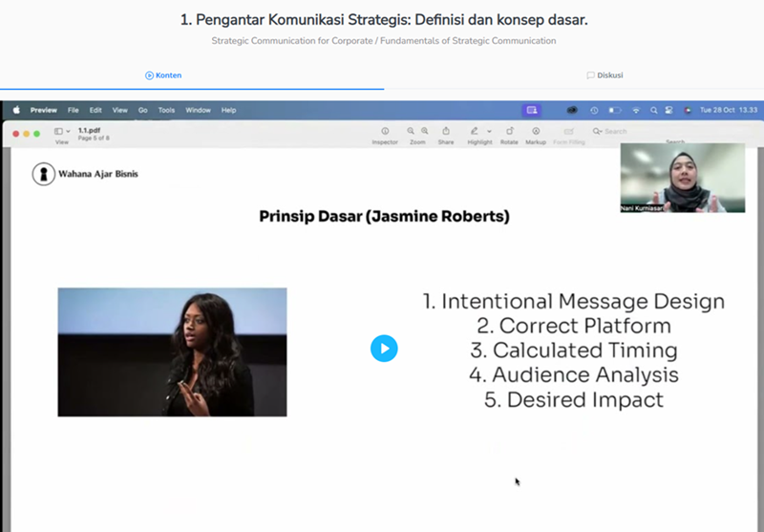Click the Wahana Ajar Bisnis logo
Screen dimensions: 764x532
point(85,174)
